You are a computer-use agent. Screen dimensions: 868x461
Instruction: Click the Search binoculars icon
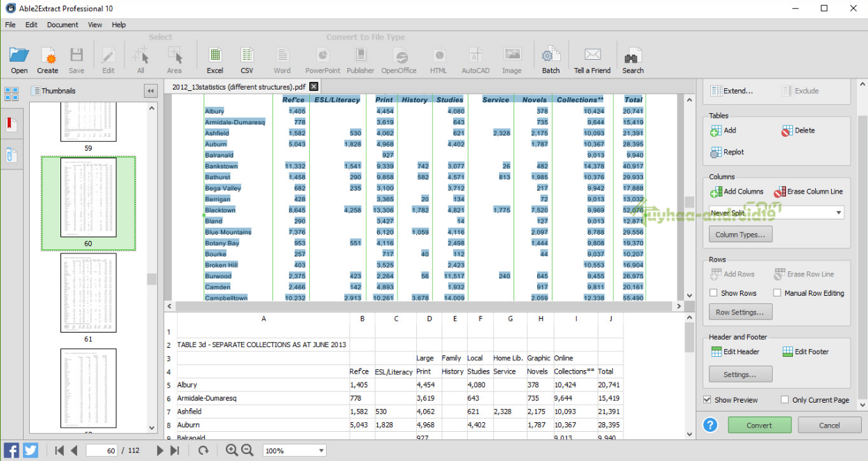[632, 56]
